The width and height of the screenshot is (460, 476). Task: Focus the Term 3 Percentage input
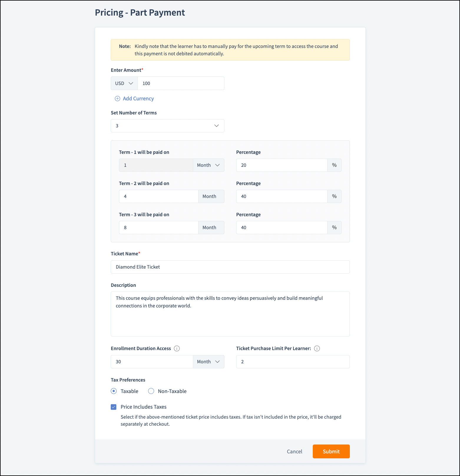click(x=282, y=227)
